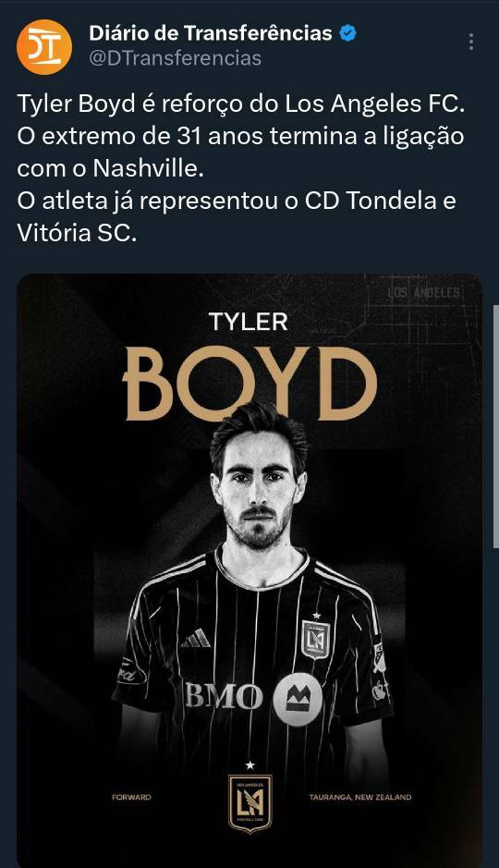The height and width of the screenshot is (868, 499).
Task: Click the BMO wordmark on the shirt
Action: tap(224, 695)
